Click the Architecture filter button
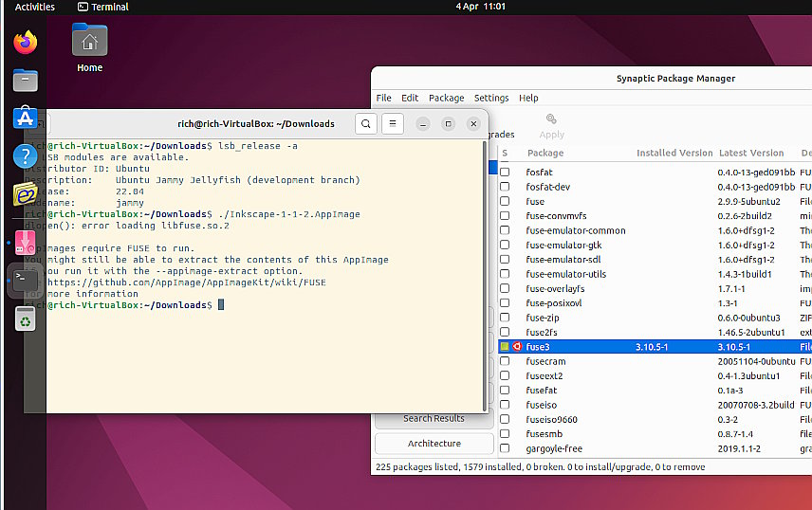The width and height of the screenshot is (812, 510). tap(434, 444)
